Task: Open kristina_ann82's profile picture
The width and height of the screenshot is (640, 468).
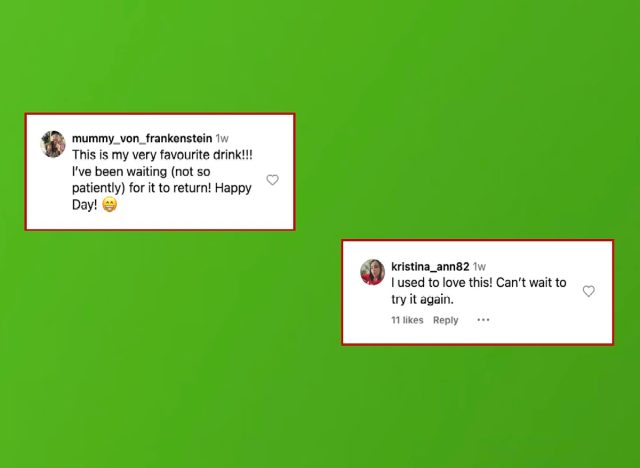Action: [x=372, y=272]
